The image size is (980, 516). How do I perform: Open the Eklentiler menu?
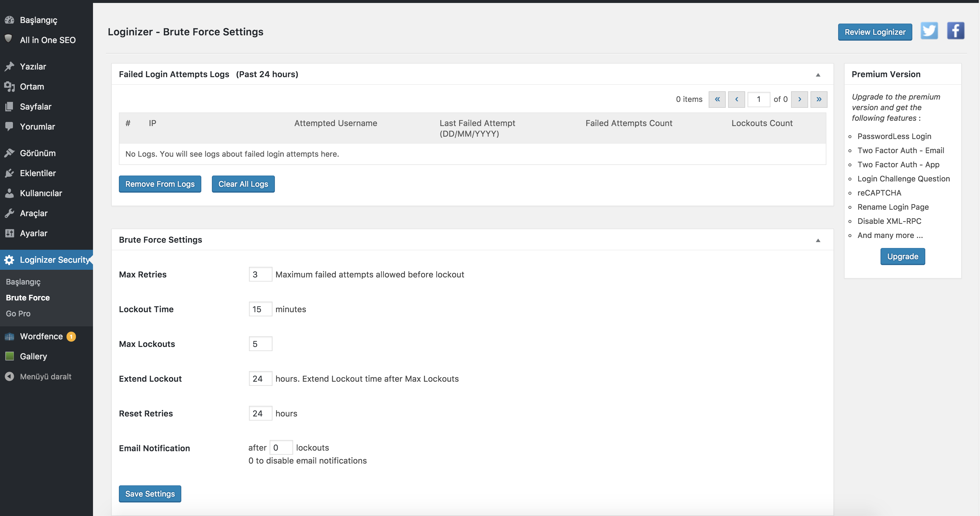46,173
